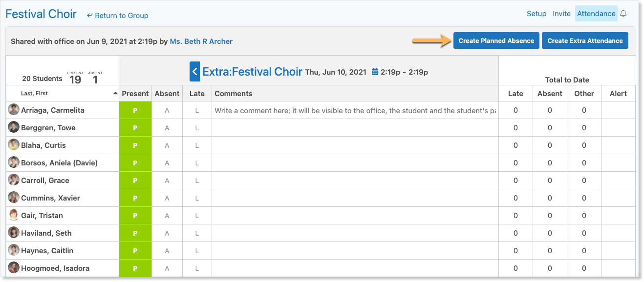Click Isadora Hoogmoed's avatar icon
644x282 pixels.
tap(14, 268)
